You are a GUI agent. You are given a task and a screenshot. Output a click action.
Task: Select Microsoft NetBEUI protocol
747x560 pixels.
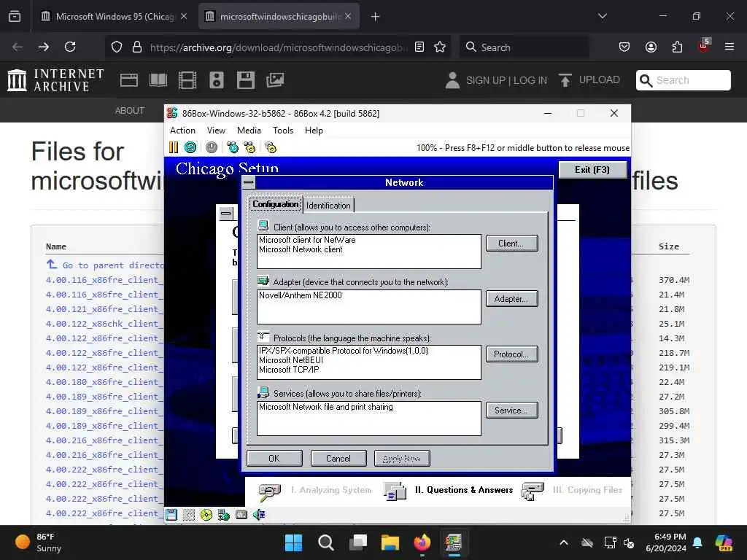[291, 360]
